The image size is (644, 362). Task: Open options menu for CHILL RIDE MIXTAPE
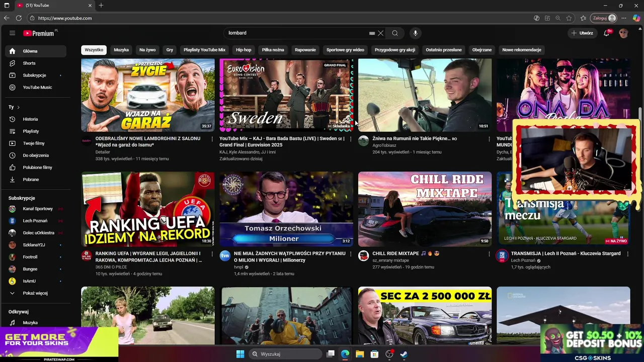[x=489, y=254]
